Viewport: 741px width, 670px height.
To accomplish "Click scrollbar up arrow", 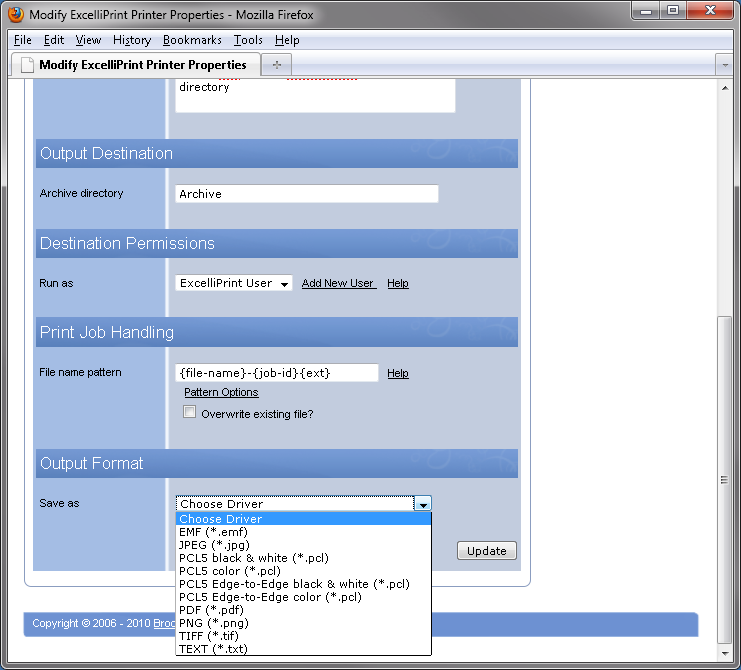I will click(x=725, y=88).
